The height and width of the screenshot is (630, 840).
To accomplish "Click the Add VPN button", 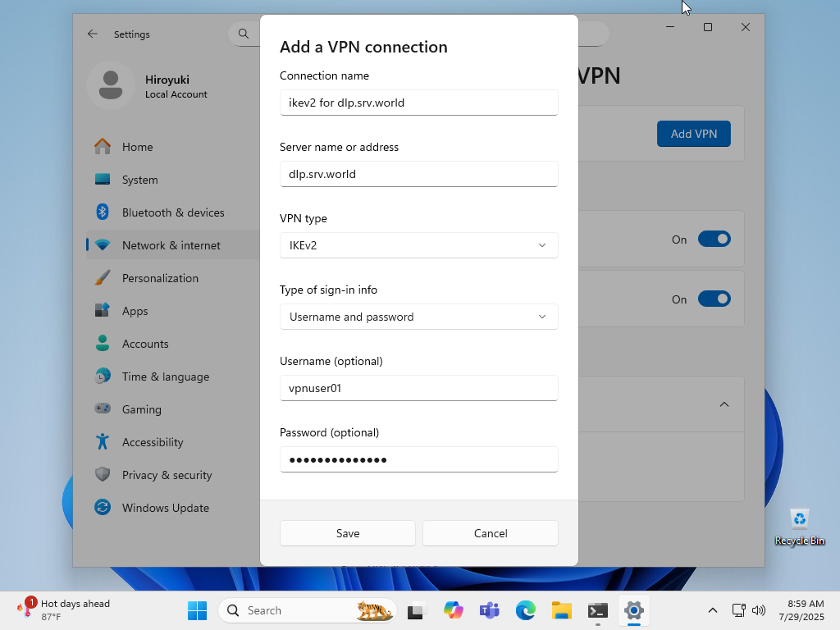I will click(694, 134).
